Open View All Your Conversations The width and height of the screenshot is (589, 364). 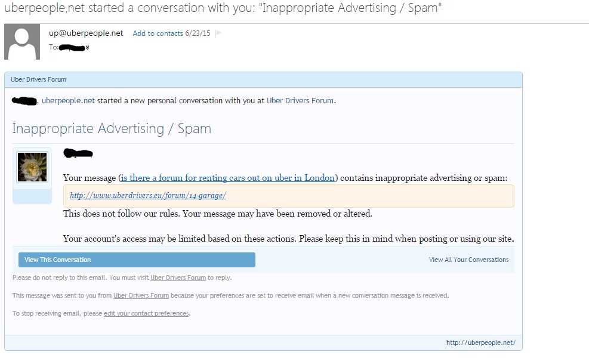tap(468, 260)
